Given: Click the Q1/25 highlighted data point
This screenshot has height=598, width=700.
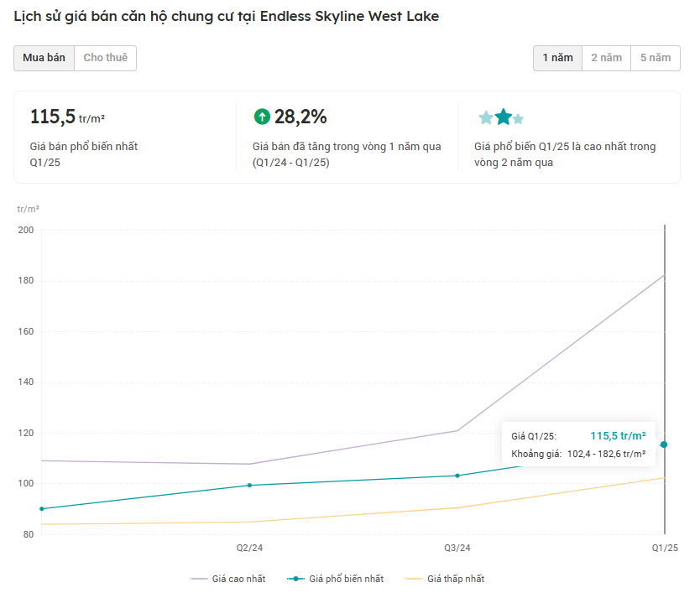Looking at the screenshot, I should coord(664,445).
